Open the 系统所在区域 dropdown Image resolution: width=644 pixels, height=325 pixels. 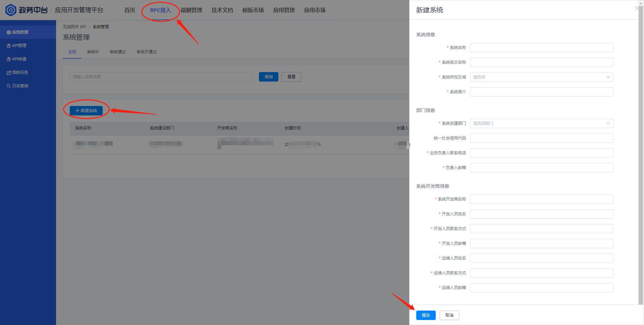[x=541, y=77]
